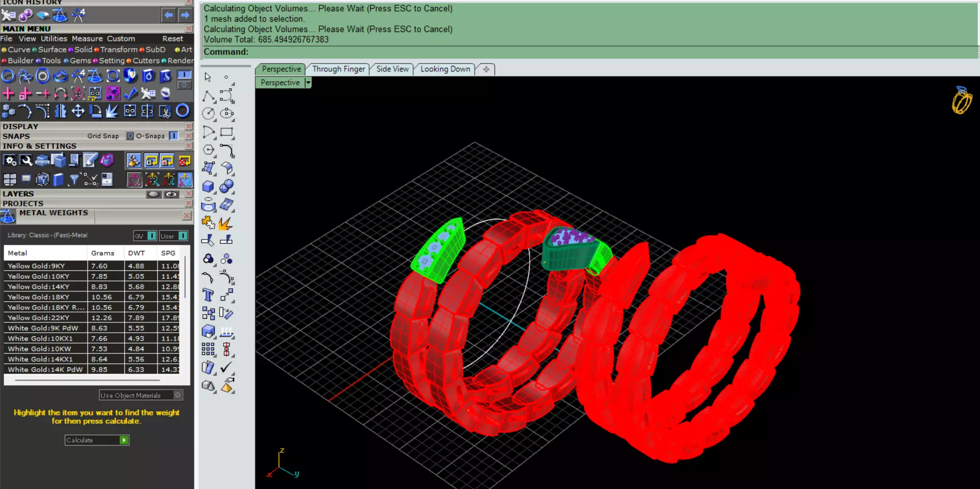Click the open-eye layers visibility toggle

[x=171, y=195]
